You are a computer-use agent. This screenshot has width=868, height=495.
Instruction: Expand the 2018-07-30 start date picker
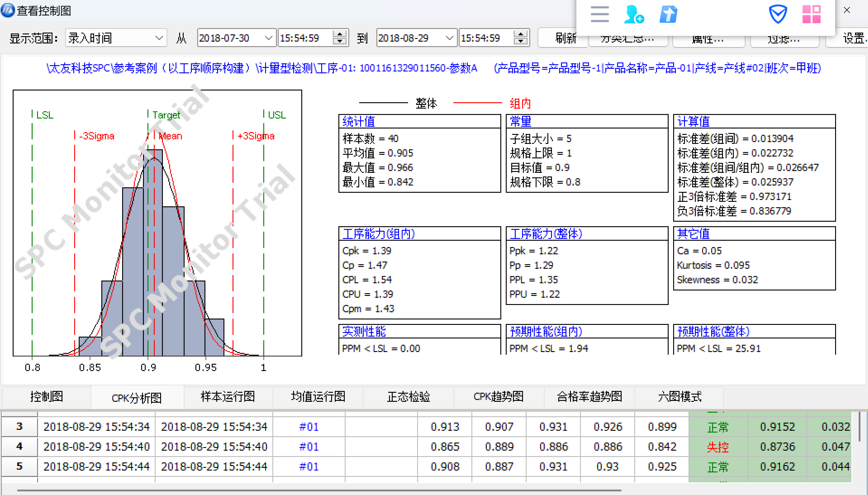click(268, 38)
